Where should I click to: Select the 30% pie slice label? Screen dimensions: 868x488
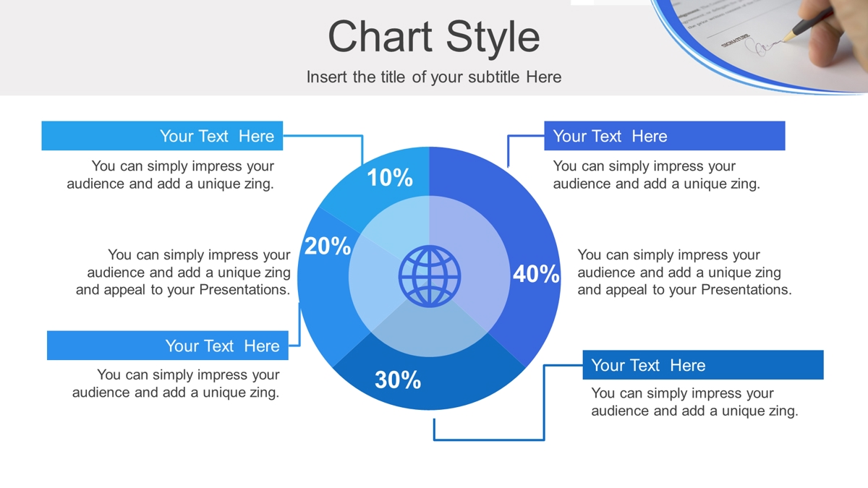[397, 380]
